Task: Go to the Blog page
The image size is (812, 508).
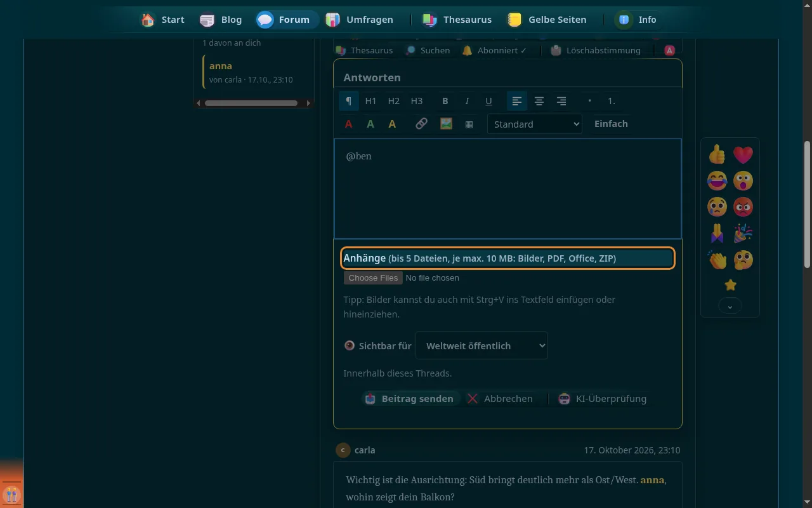Action: 221,20
